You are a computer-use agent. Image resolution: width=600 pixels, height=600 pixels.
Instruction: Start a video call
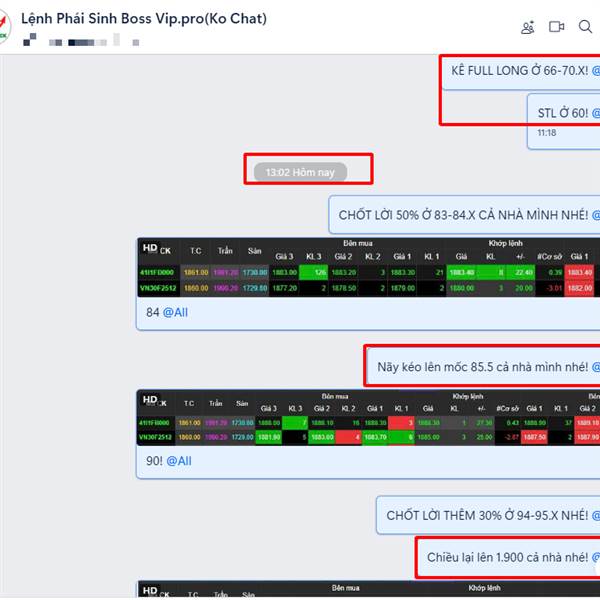[x=556, y=27]
